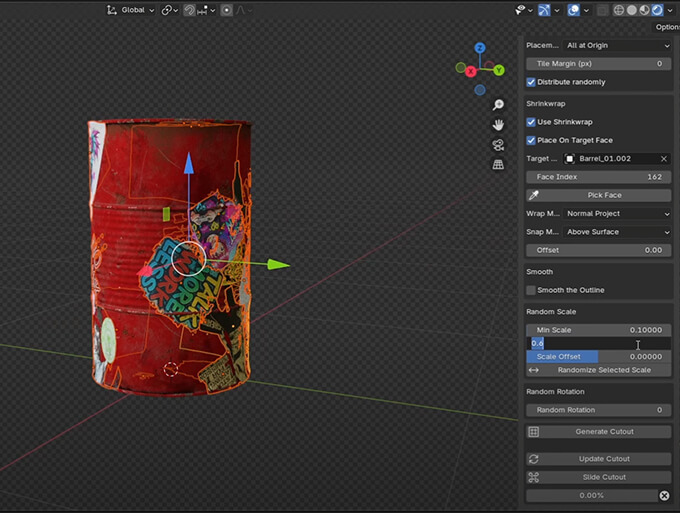Screen dimensions: 680x513
Task: Click the Scale Offset slider
Action: click(x=598, y=356)
